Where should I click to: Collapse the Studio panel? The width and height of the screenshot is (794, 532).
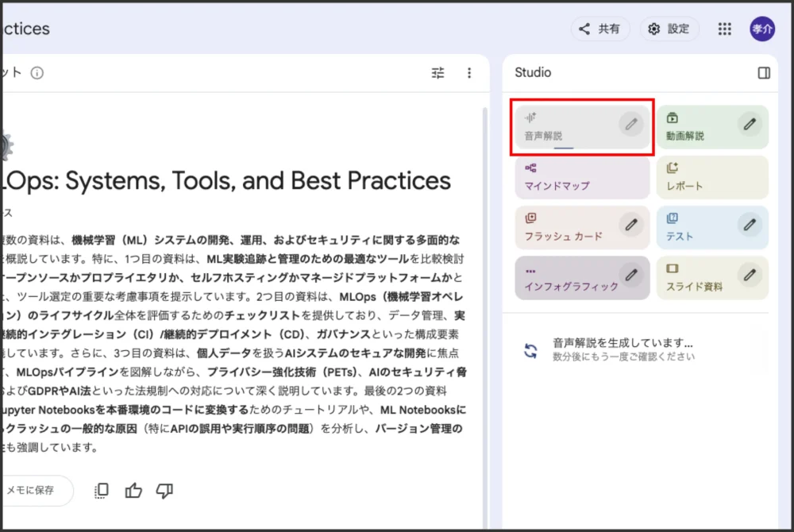[x=764, y=73]
